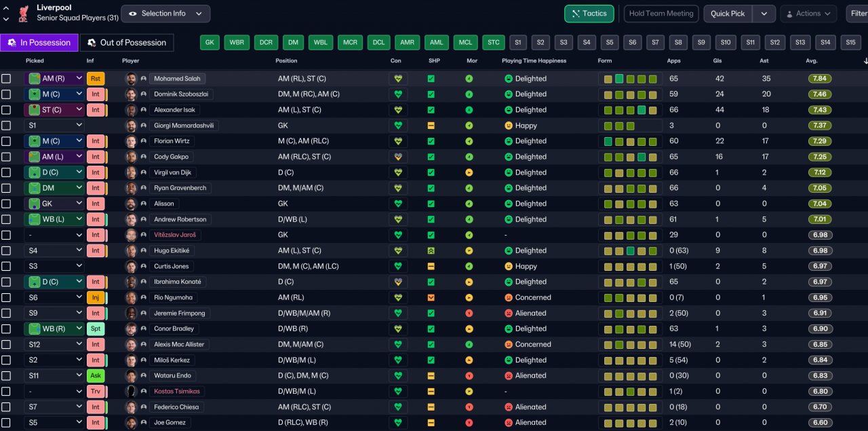Tick the checkbox for Dominik Szoboszlai

tap(6, 94)
